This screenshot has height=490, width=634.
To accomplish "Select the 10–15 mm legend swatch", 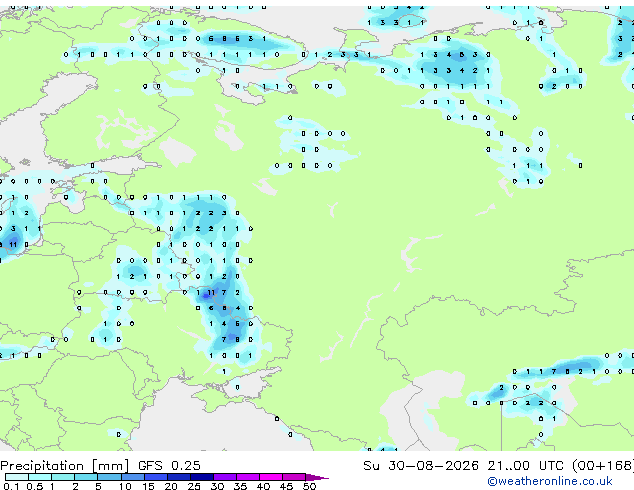I will (x=132, y=477).
